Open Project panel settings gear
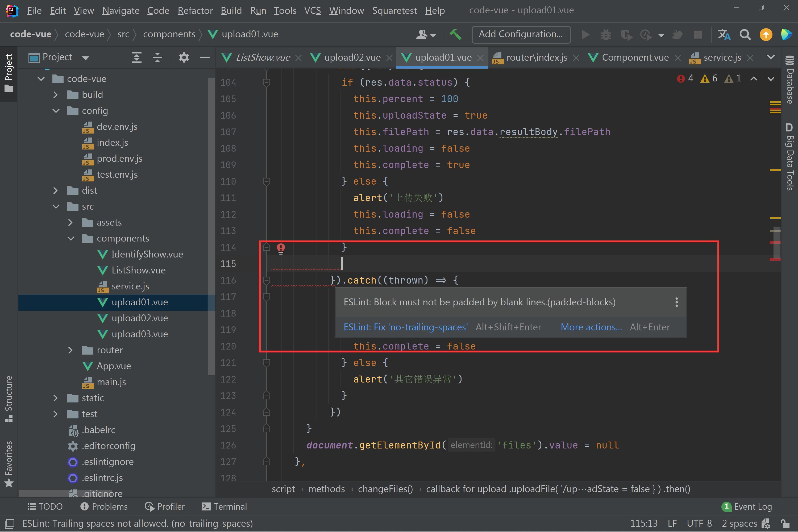Screen dimensions: 798x532 [184, 57]
